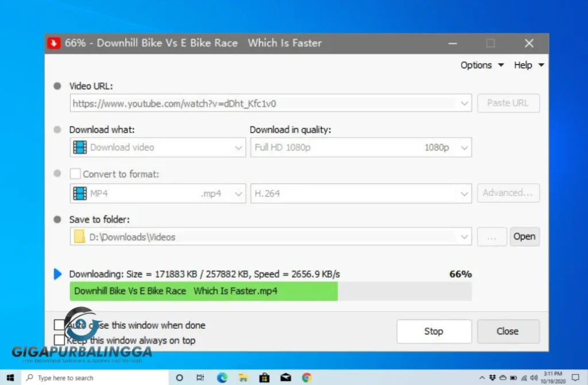Open Google Chrome from the taskbar
This screenshot has height=385, width=588.
(307, 378)
